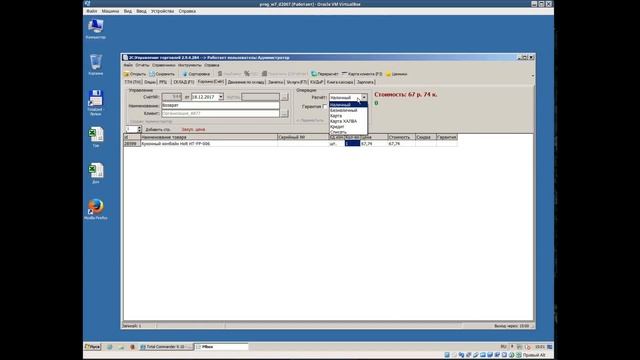Viewport: 640px width, 360px height.
Task: Open the date picker dropdown arrow
Action: tap(221, 97)
